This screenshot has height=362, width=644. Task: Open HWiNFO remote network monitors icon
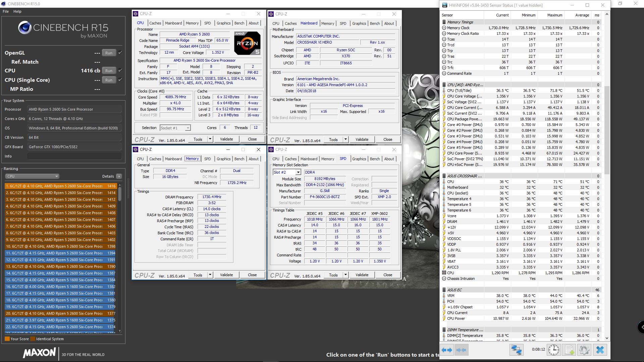point(516,350)
